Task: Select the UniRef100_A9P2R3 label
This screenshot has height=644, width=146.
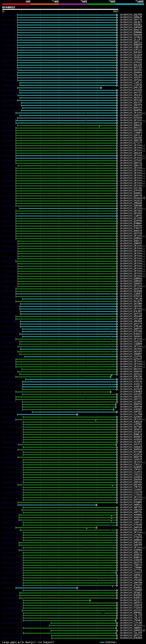Action: 131,412
